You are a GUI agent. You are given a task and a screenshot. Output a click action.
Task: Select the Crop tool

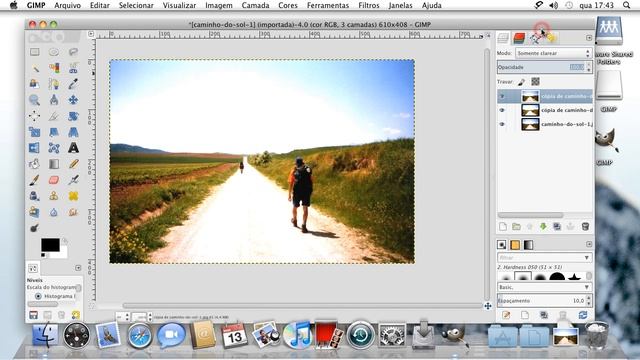pos(54,116)
